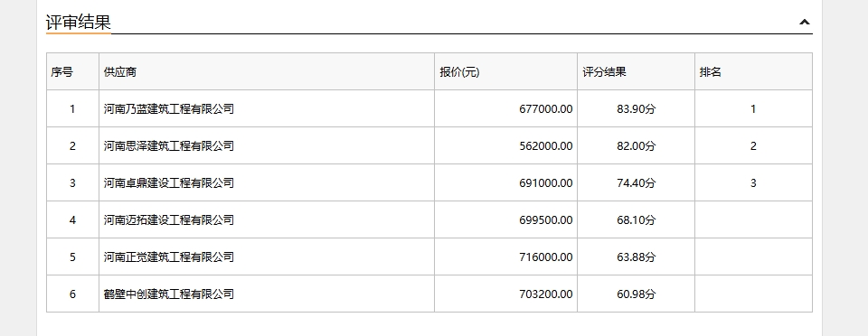The image size is (868, 336).
Task: Click the quoted price 716000.00
Action: click(546, 257)
